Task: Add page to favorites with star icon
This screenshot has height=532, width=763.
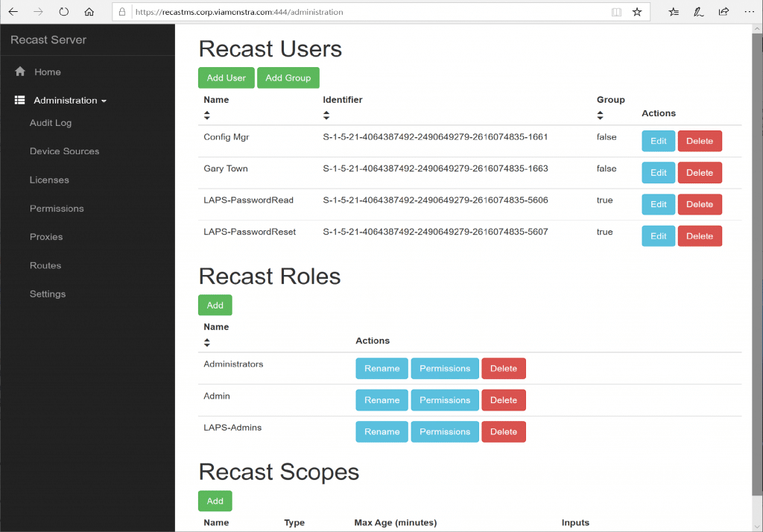Action: (x=637, y=12)
